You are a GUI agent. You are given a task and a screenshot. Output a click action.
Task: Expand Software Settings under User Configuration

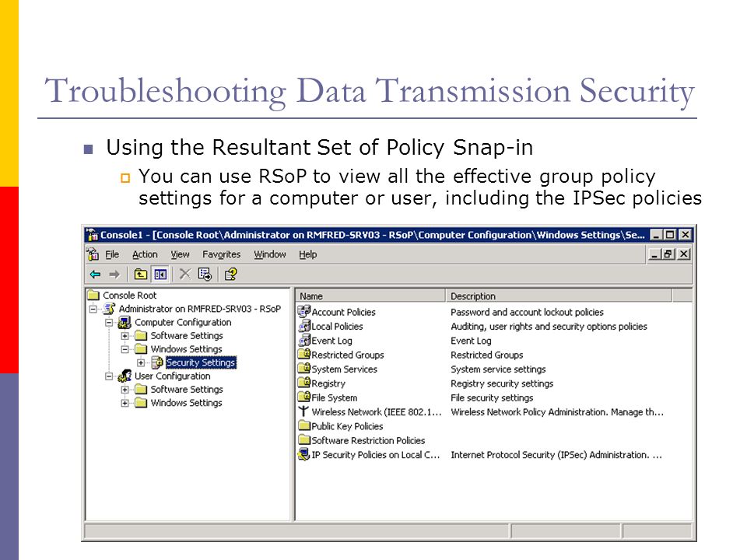[124, 390]
